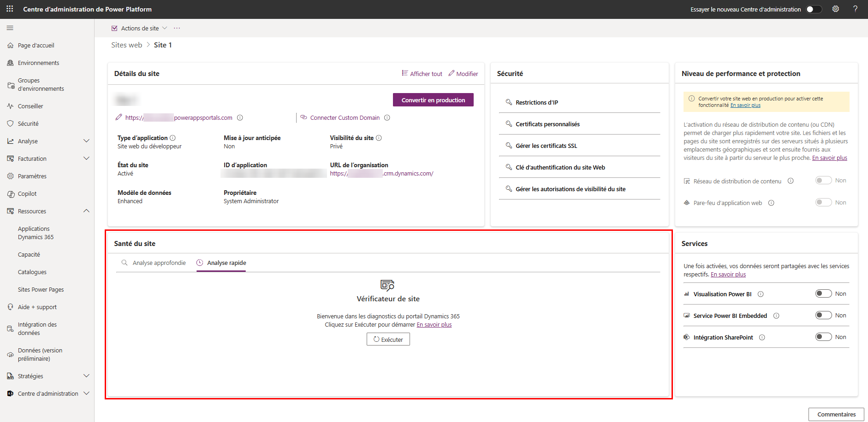The width and height of the screenshot is (868, 422).
Task: Open the app launcher waffle icon
Action: click(x=10, y=9)
